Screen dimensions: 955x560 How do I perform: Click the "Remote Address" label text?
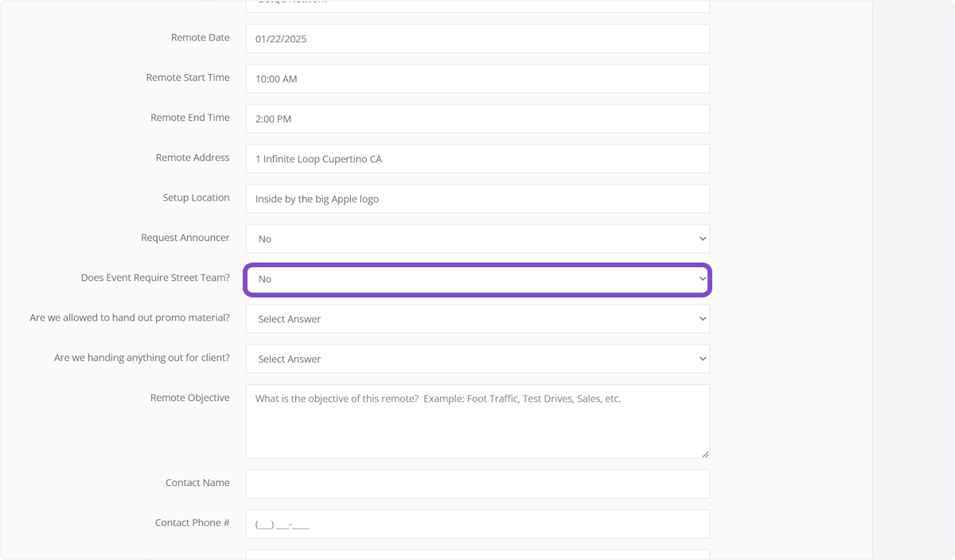193,157
